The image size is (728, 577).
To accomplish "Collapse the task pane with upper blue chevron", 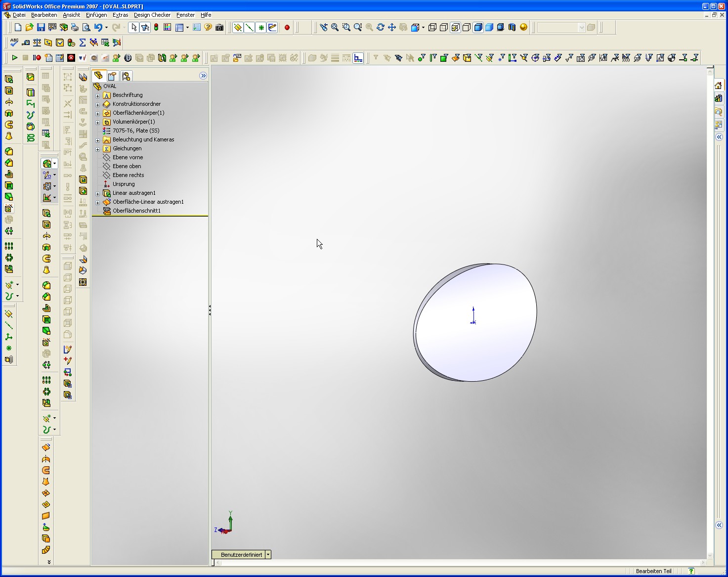I will (719, 137).
